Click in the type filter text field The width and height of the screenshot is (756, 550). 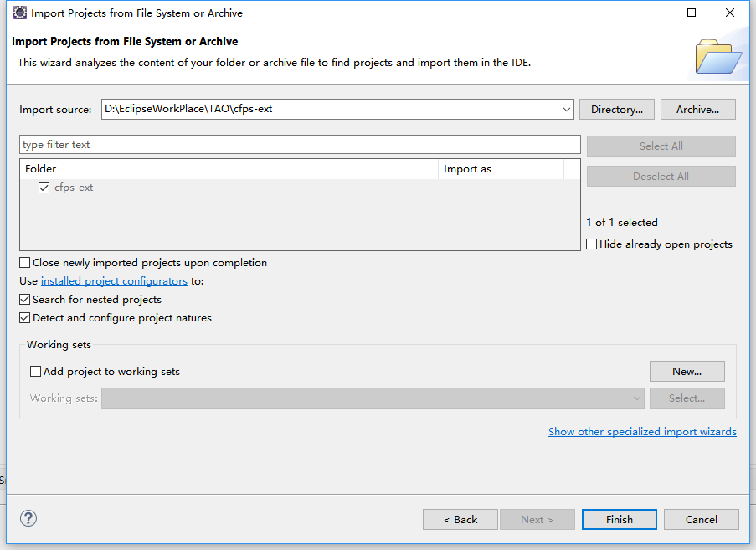coord(299,145)
